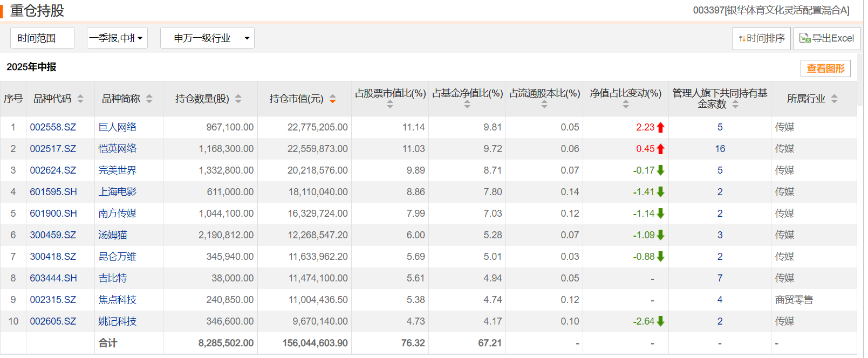Open 焦点科技 stock name link

(x=118, y=300)
